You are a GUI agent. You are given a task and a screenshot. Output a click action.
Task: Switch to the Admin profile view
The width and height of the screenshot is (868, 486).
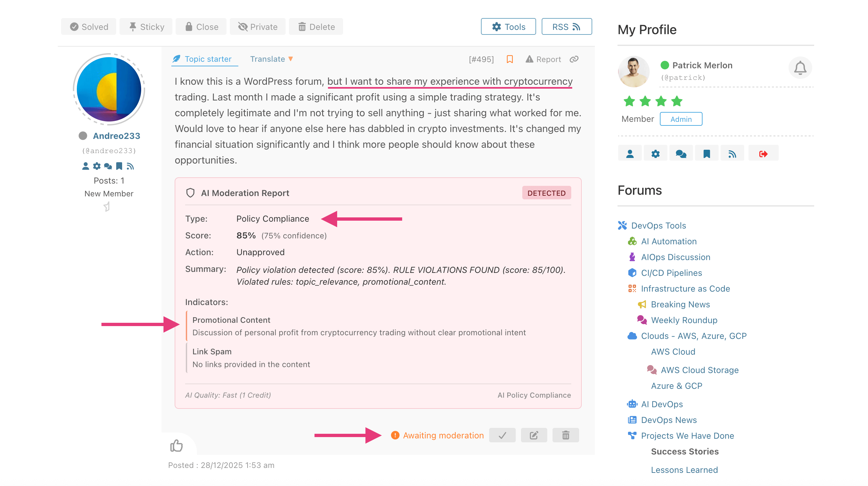coord(681,119)
